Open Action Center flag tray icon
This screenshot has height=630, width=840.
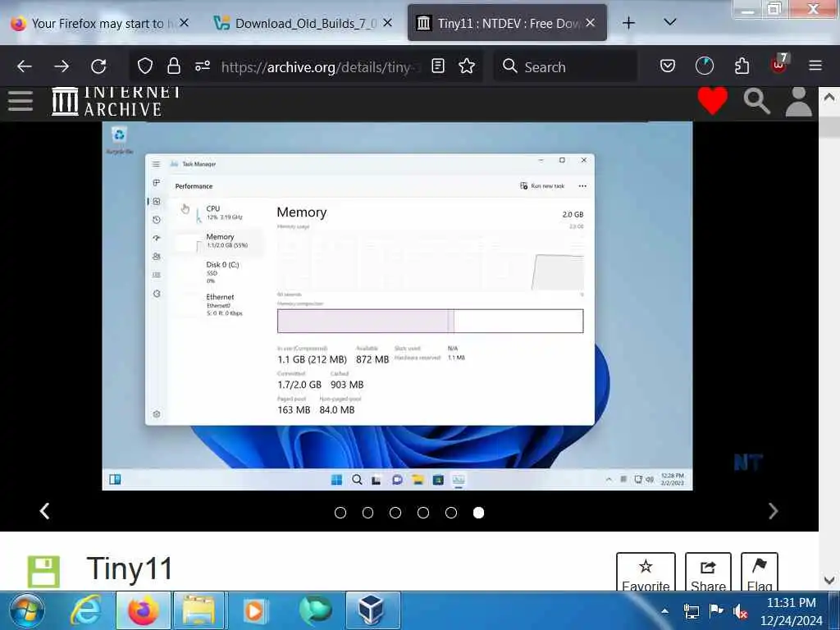coord(715,610)
